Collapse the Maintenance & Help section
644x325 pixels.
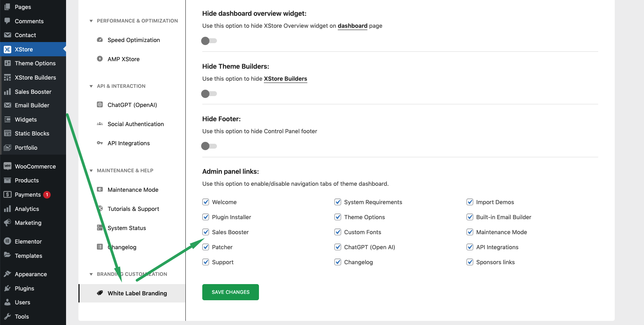coord(91,171)
